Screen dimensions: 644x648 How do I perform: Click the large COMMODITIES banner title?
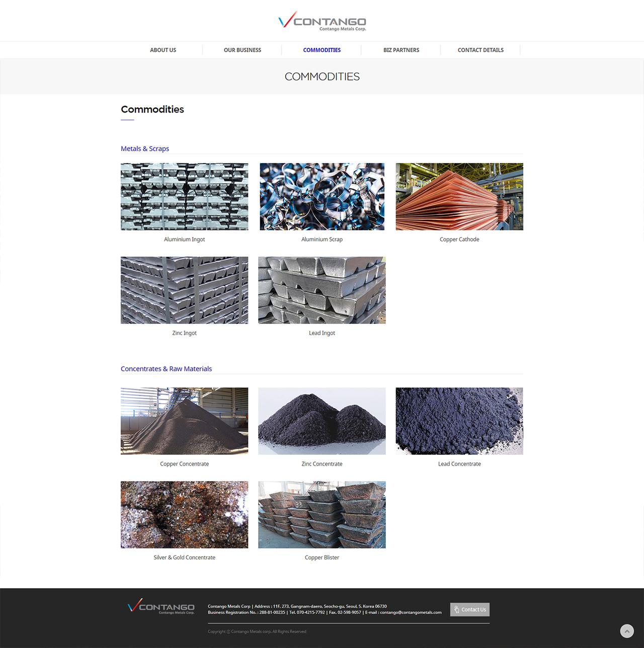322,77
